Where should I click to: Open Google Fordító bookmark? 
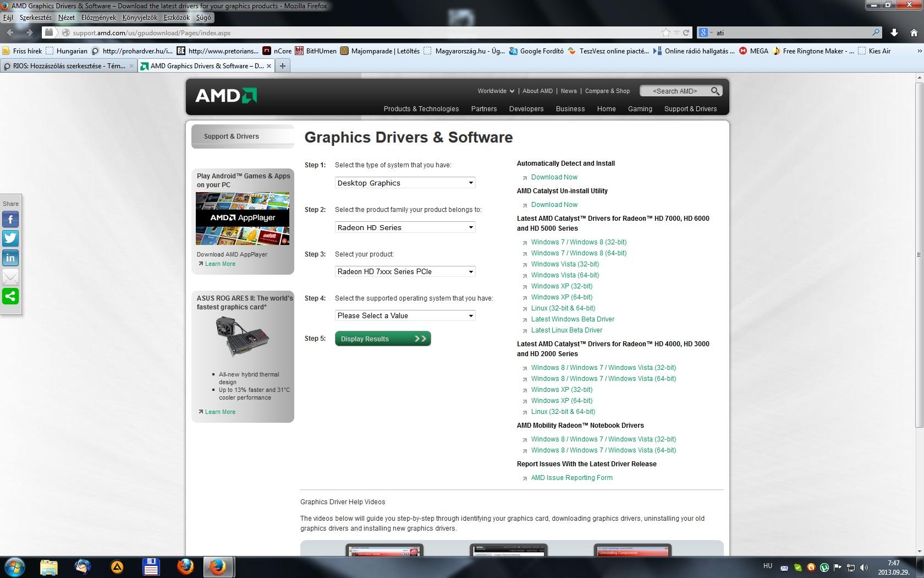pyautogui.click(x=536, y=51)
